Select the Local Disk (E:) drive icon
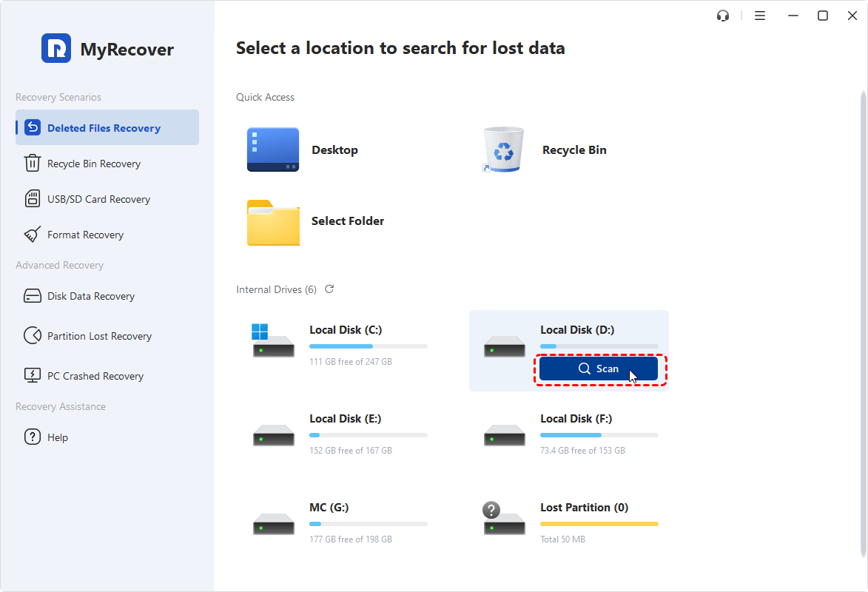The image size is (868, 592). (274, 435)
